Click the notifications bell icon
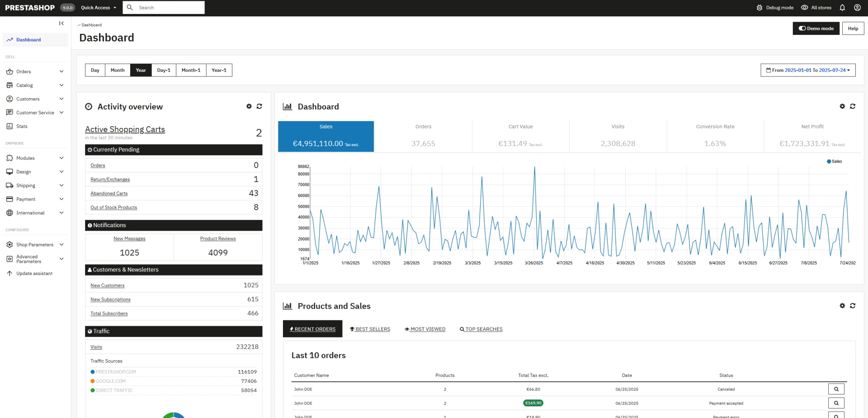Image resolution: width=868 pixels, height=418 pixels. point(842,8)
